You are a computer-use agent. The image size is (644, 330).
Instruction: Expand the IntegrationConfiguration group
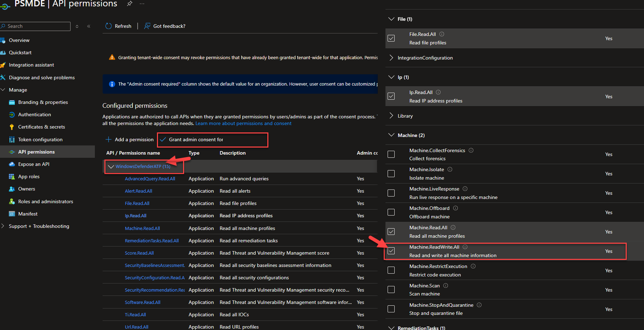pos(391,58)
